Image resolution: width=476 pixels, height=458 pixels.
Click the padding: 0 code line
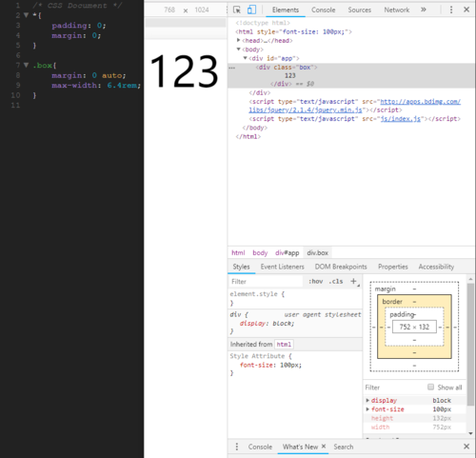79,26
